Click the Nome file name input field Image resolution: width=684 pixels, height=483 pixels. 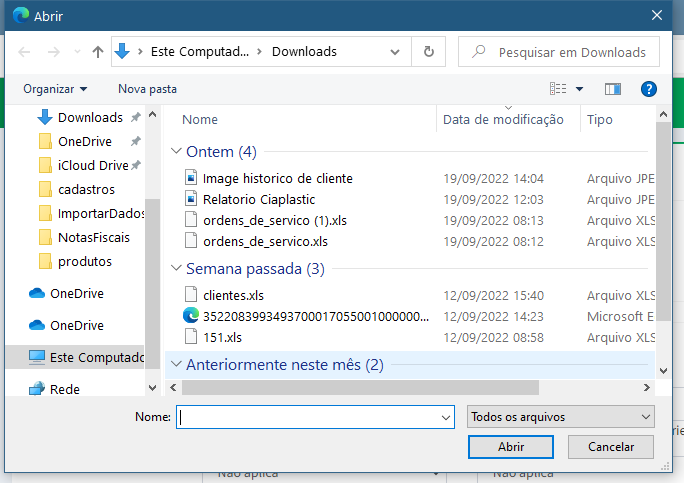tap(308, 417)
